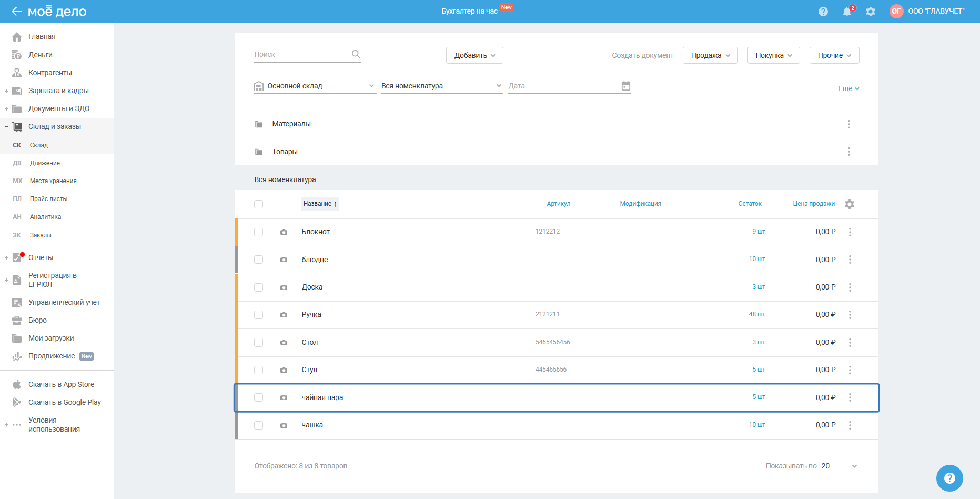Sort the table by Цена продажи column
980x499 pixels.
tap(814, 204)
